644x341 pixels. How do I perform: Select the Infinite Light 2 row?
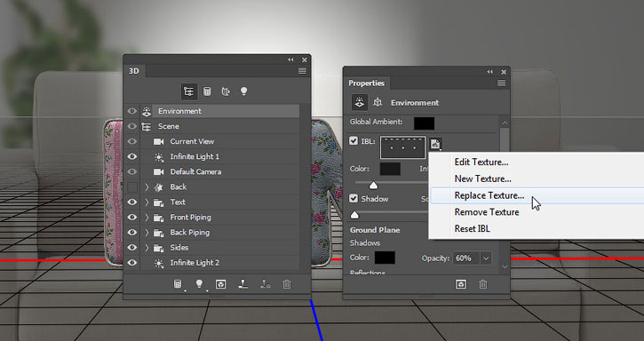pos(220,263)
